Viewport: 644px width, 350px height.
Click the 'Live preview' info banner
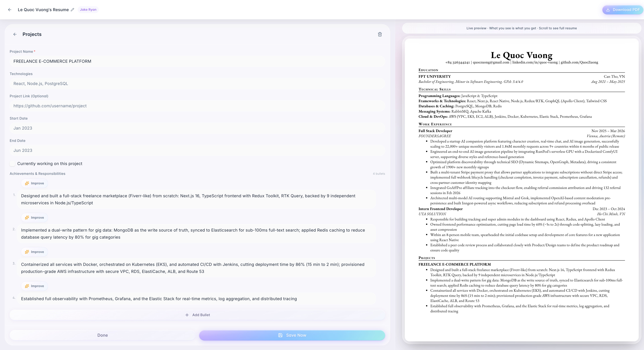coord(521,28)
